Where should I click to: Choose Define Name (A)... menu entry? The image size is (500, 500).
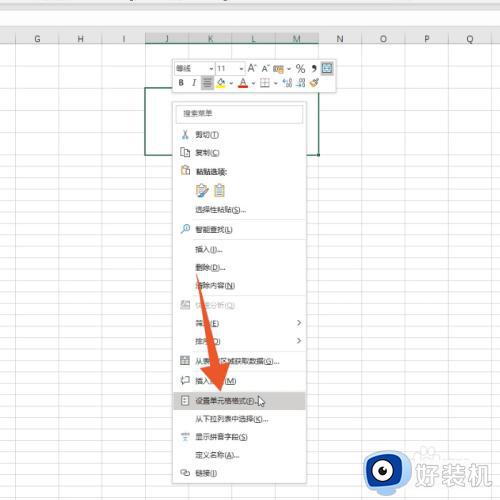pyautogui.click(x=239, y=455)
